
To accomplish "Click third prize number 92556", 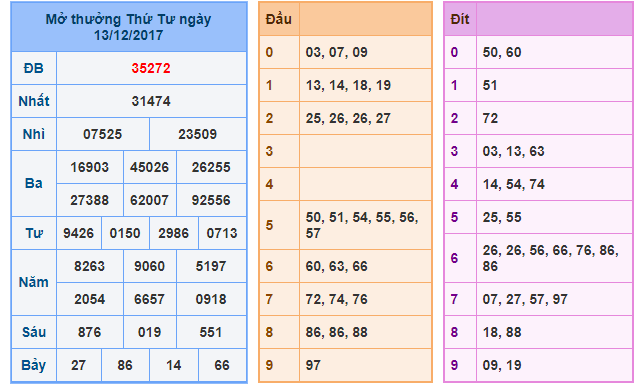I will coord(211,200).
